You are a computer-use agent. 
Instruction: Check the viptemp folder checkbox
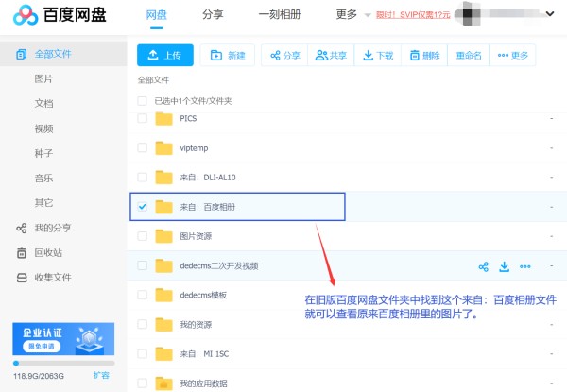pos(142,147)
